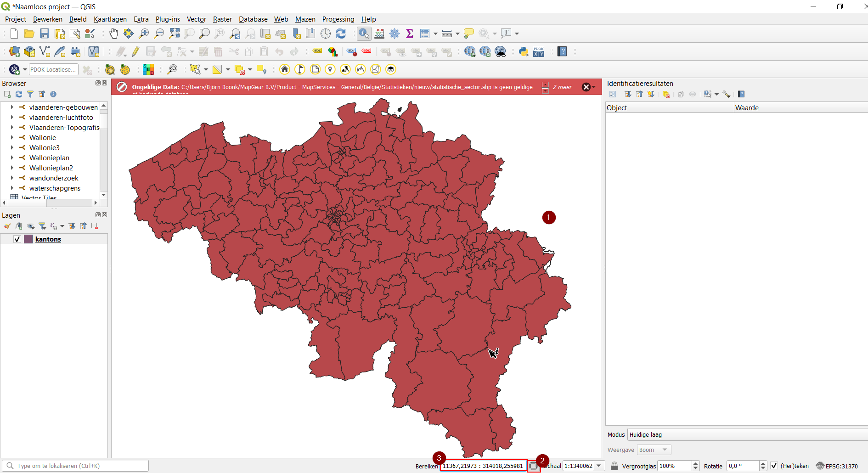The height and width of the screenshot is (473, 868).
Task: Open the Kaartlagen menu
Action: coord(110,19)
